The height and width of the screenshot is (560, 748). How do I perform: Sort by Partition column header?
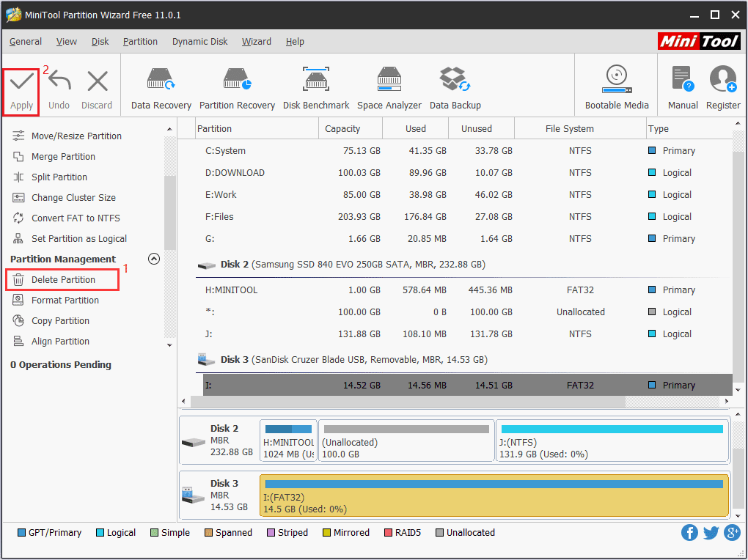click(x=257, y=129)
